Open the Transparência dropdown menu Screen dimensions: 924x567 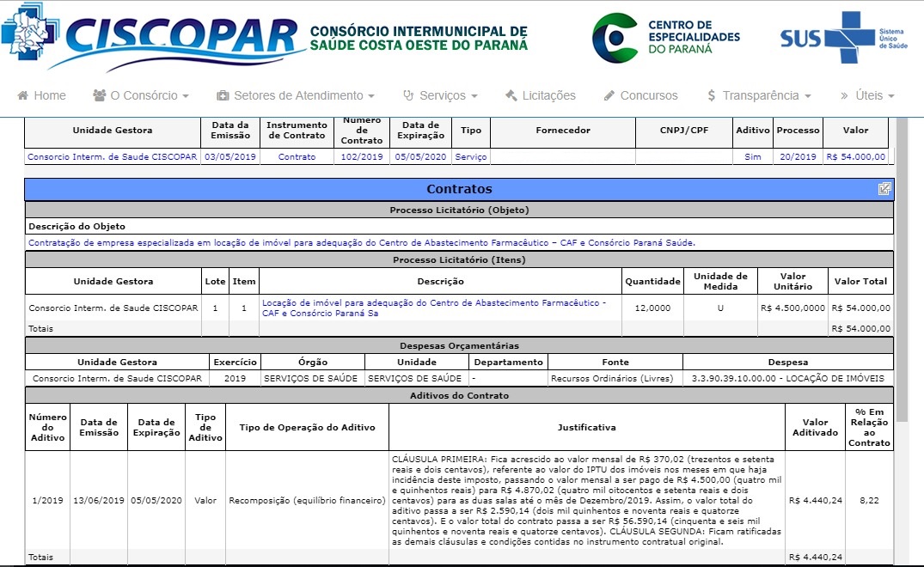(x=759, y=95)
